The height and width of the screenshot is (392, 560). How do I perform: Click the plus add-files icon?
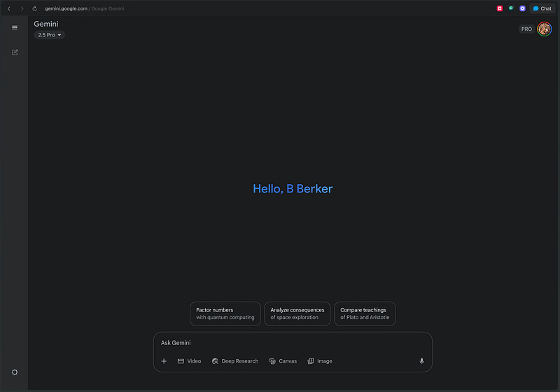164,361
